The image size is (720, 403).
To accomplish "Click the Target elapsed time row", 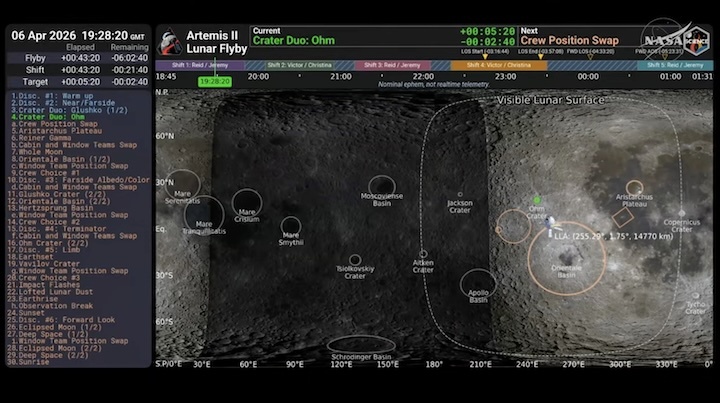I will (x=78, y=82).
